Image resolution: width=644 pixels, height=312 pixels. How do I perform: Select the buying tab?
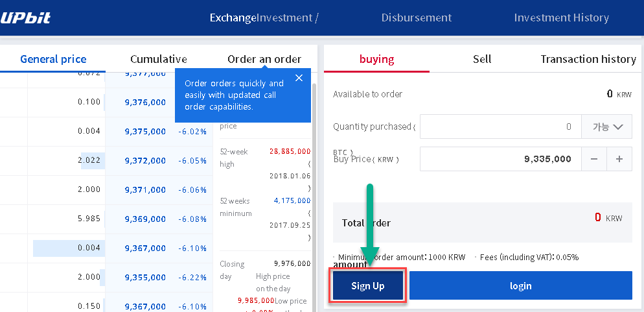click(376, 59)
